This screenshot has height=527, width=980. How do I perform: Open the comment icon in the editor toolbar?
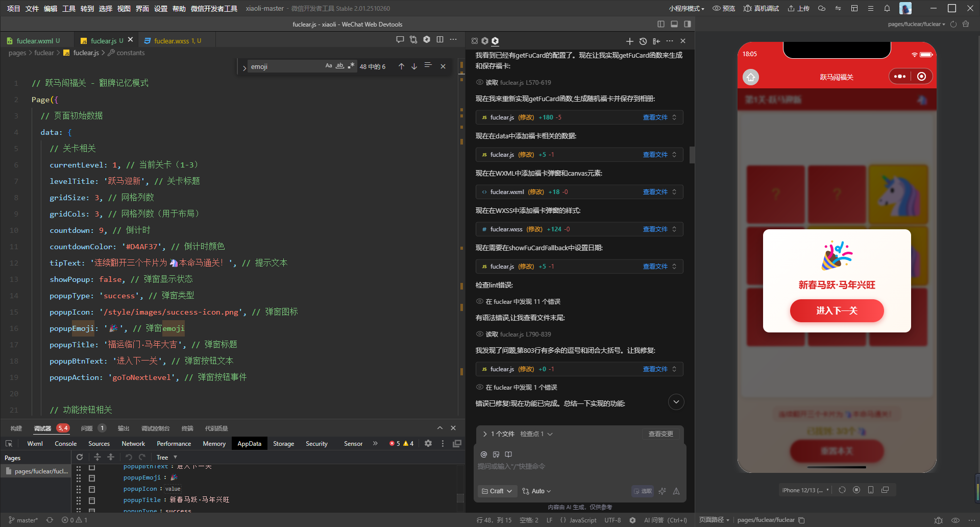click(x=400, y=39)
